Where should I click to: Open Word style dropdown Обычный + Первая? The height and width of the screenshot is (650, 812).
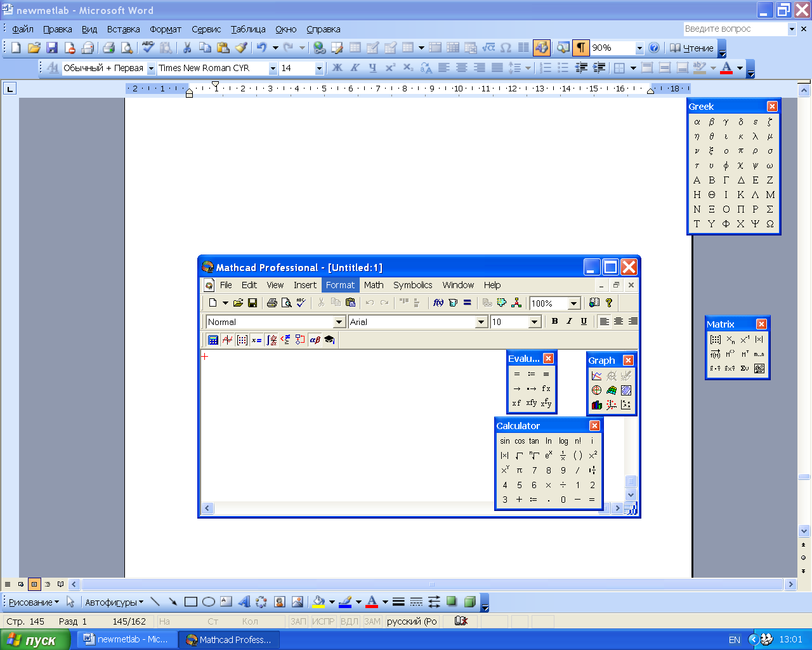click(x=151, y=68)
